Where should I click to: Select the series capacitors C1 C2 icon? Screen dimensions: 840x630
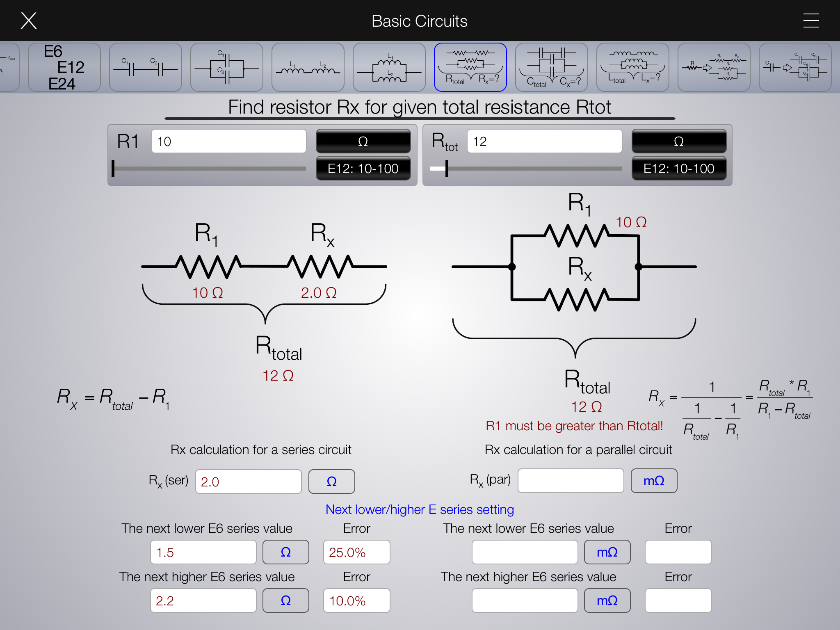pos(145,67)
